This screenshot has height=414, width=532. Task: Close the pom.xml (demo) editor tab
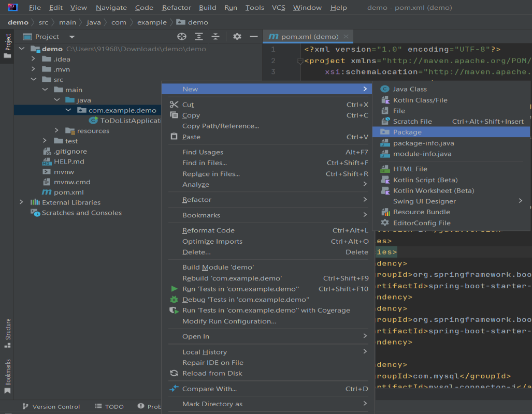346,36
